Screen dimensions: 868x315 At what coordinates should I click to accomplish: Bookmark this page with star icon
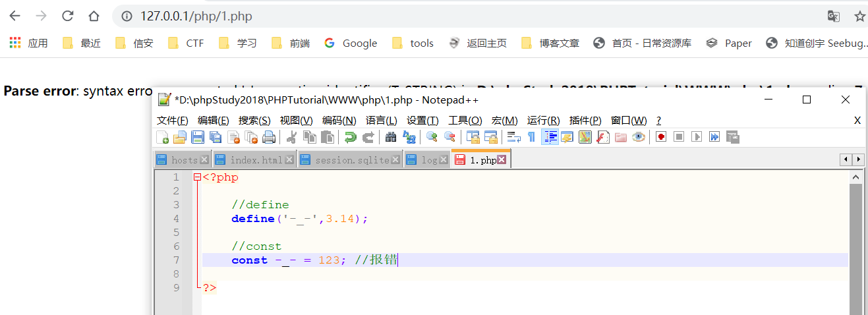[x=859, y=16]
